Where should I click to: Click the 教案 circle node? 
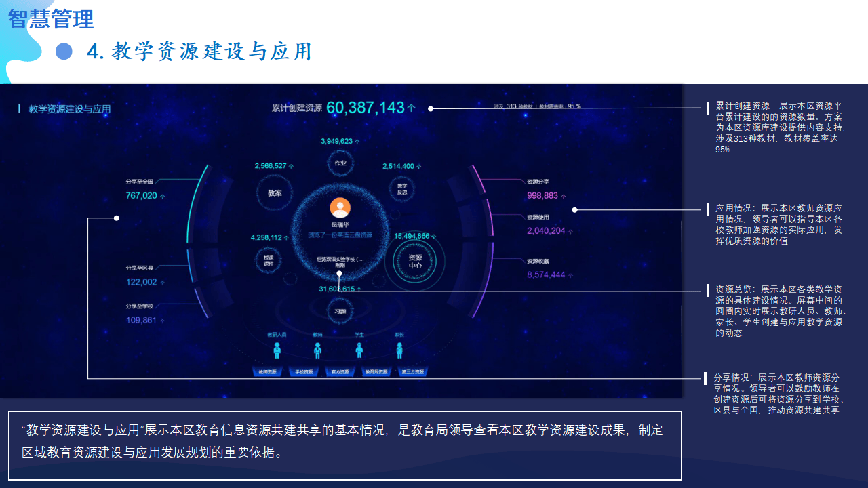[275, 193]
